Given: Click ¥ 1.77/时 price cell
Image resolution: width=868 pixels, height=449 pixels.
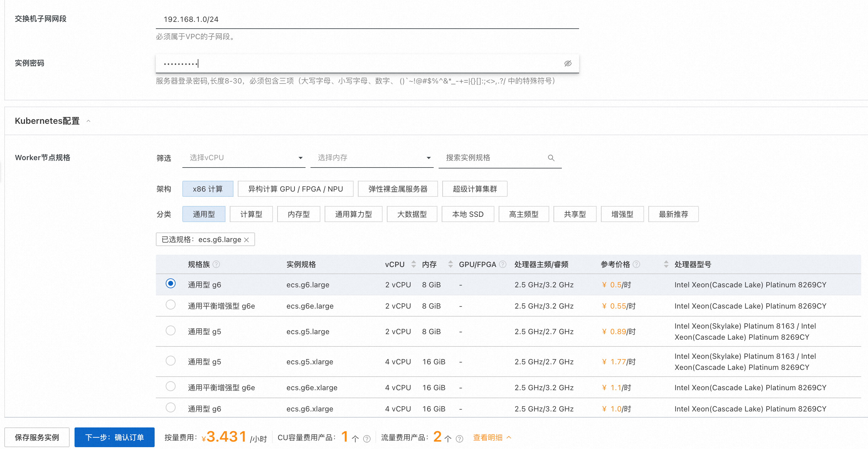Looking at the screenshot, I should point(618,362).
